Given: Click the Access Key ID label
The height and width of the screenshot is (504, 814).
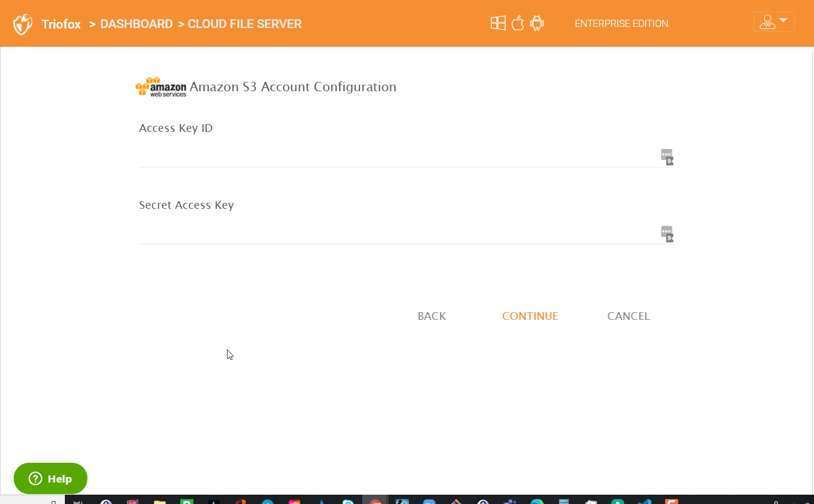Looking at the screenshot, I should (x=176, y=128).
